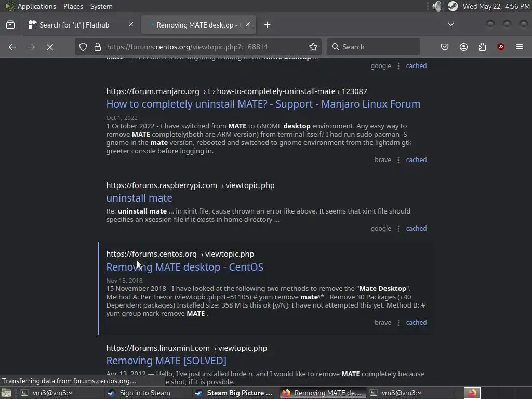Switch to the Removing MATE Firefox taskbar button
The height and width of the screenshot is (399, 532).
[x=323, y=393]
